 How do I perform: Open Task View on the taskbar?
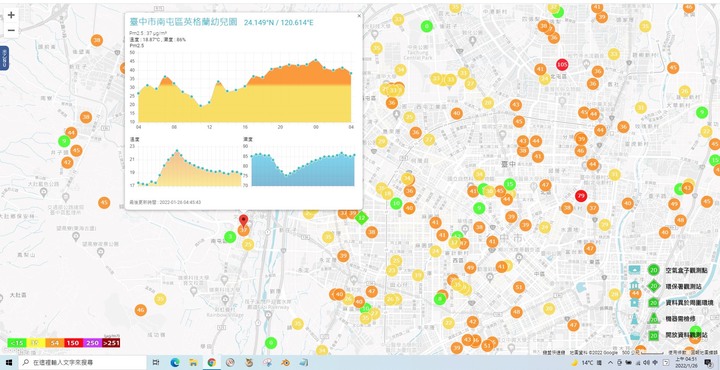pos(156,362)
